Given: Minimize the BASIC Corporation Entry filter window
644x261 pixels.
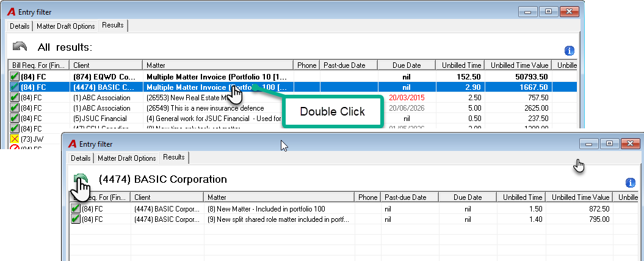Looking at the screenshot, I should [589, 144].
